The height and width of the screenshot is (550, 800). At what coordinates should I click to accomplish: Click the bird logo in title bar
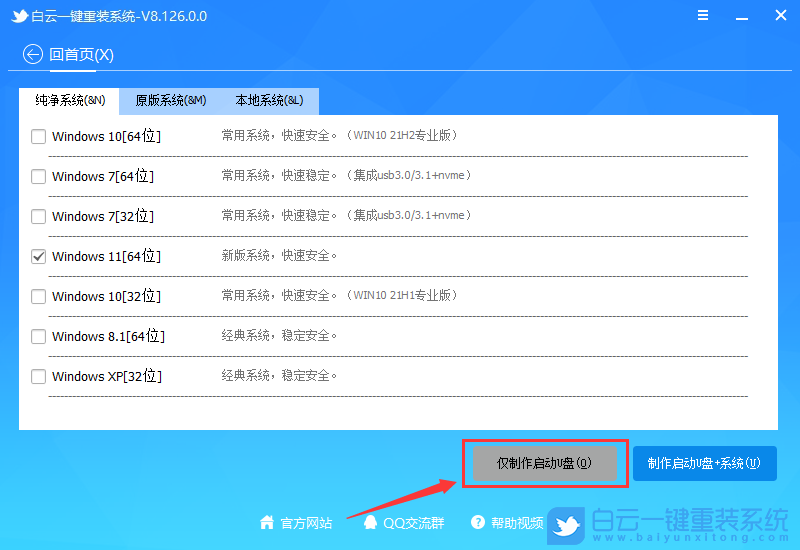tap(19, 16)
